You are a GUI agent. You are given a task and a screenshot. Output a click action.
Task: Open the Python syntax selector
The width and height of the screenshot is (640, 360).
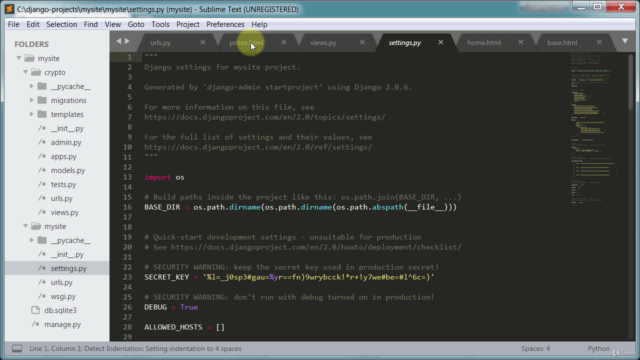[598, 349]
